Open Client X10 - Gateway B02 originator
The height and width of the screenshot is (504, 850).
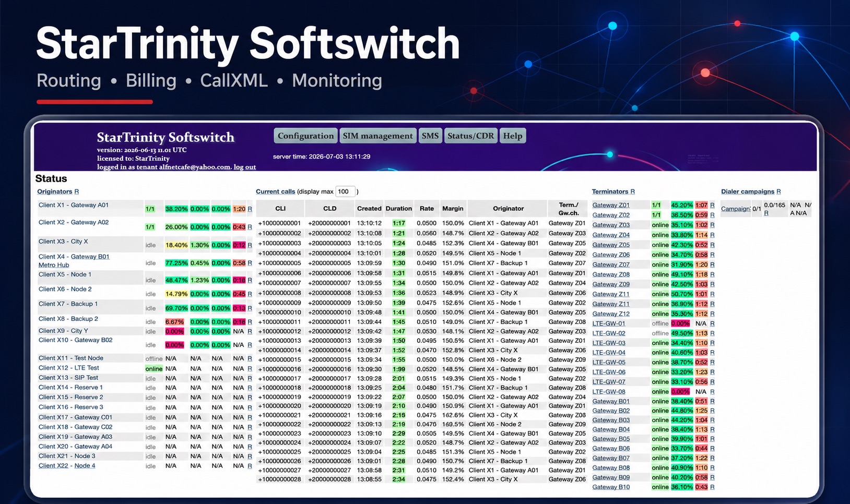pos(75,340)
